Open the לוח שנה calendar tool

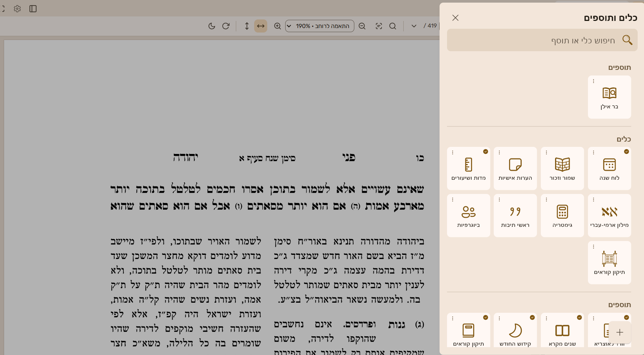(x=609, y=169)
